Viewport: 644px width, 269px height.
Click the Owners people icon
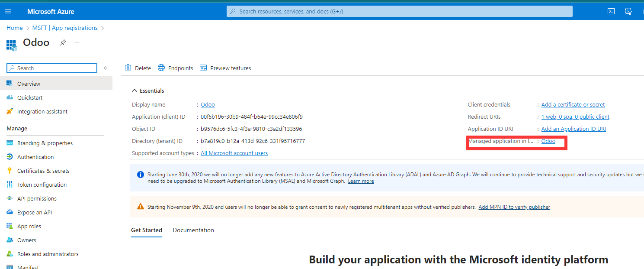click(x=10, y=240)
